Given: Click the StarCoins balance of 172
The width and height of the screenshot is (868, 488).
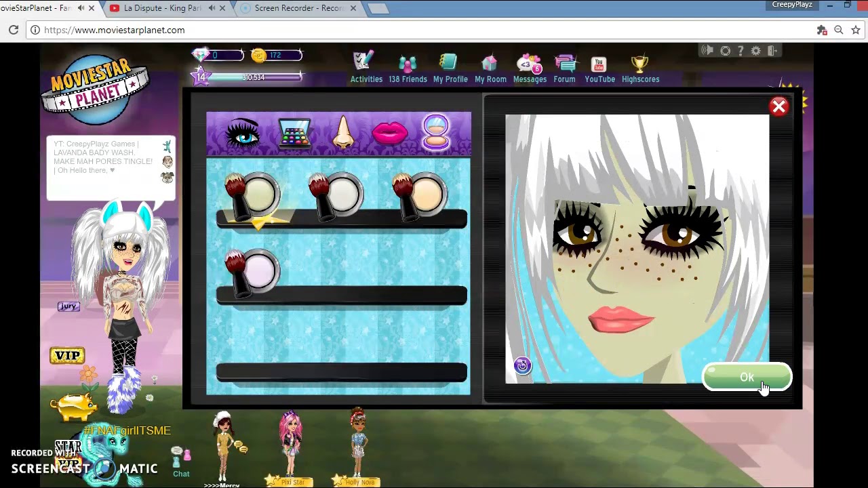Looking at the screenshot, I should 276,55.
